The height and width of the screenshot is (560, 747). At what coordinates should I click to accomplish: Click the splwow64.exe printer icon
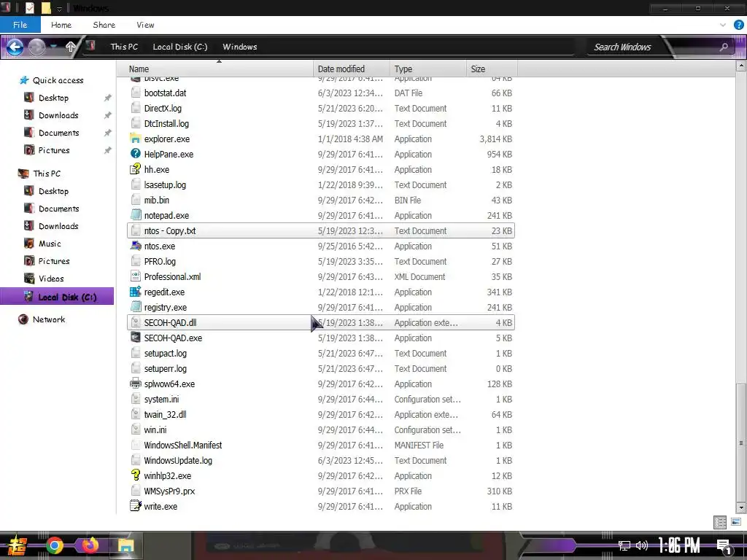tap(135, 384)
